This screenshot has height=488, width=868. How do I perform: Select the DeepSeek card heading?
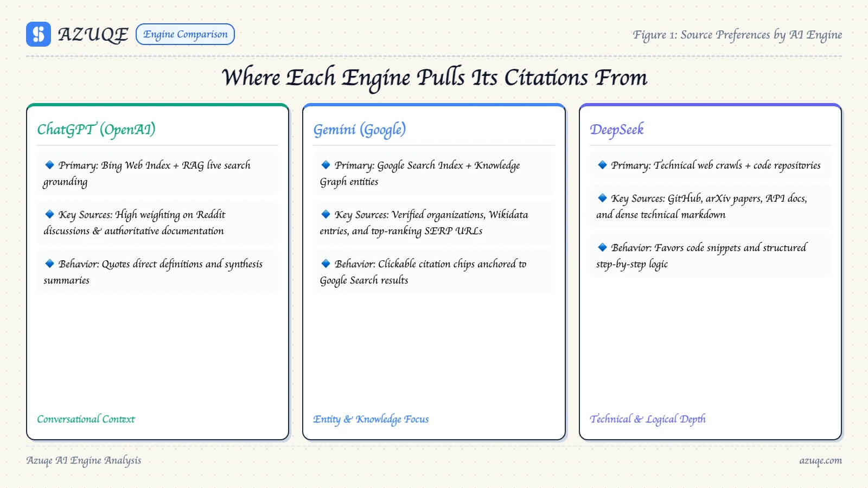(x=616, y=129)
